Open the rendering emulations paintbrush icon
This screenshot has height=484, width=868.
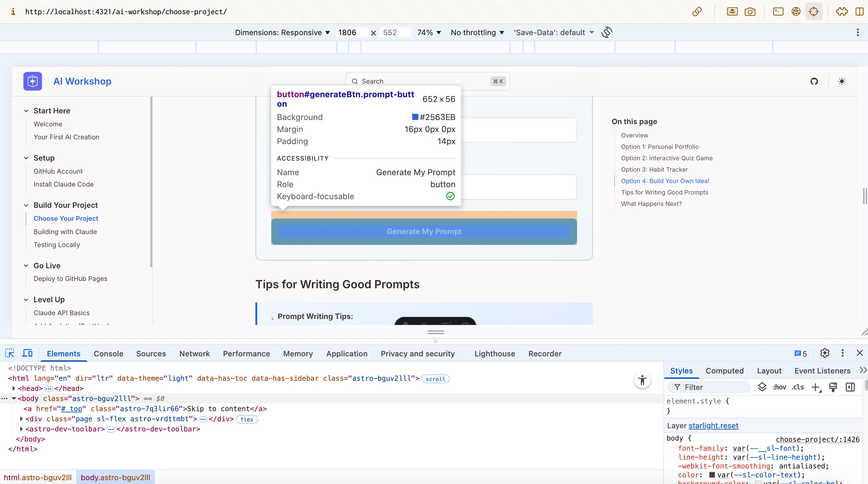pyautogui.click(x=833, y=387)
